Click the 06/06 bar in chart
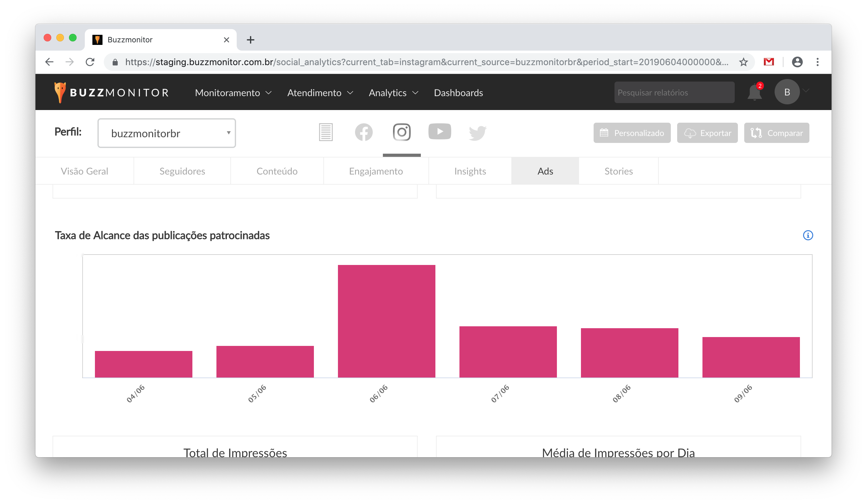This screenshot has width=867, height=504. click(x=386, y=321)
